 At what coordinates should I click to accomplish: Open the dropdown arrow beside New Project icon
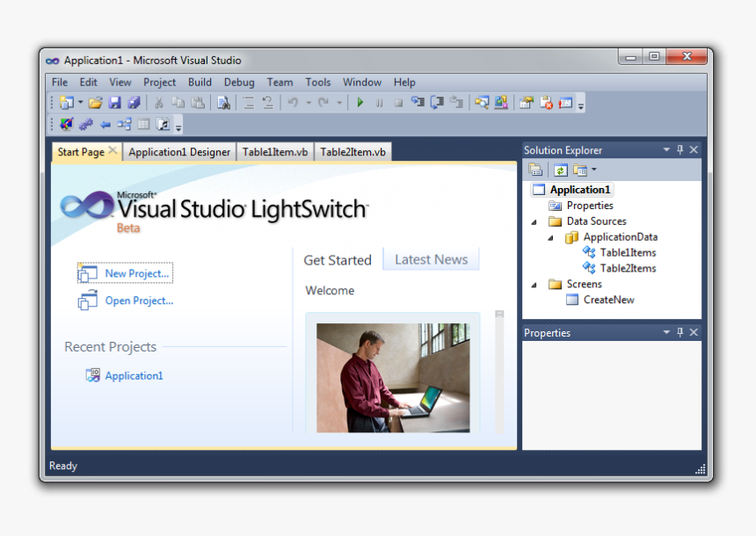pyautogui.click(x=81, y=102)
